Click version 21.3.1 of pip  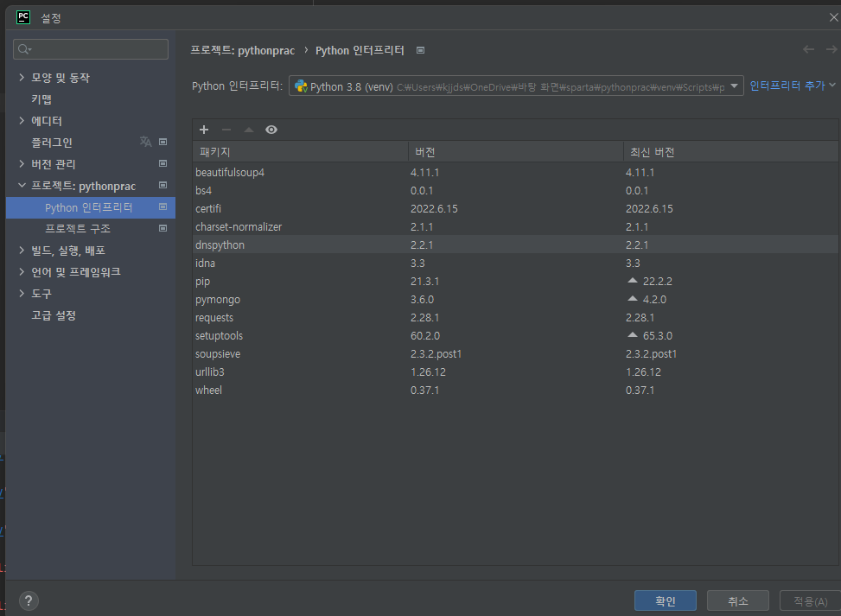coord(424,282)
